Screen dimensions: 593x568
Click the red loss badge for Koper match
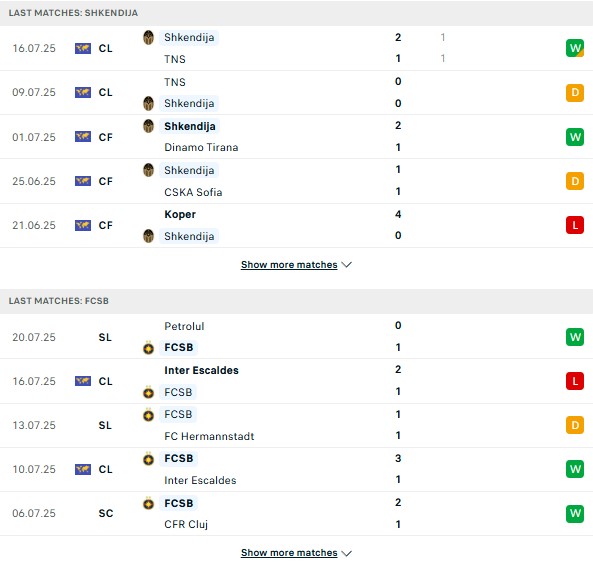pos(574,225)
